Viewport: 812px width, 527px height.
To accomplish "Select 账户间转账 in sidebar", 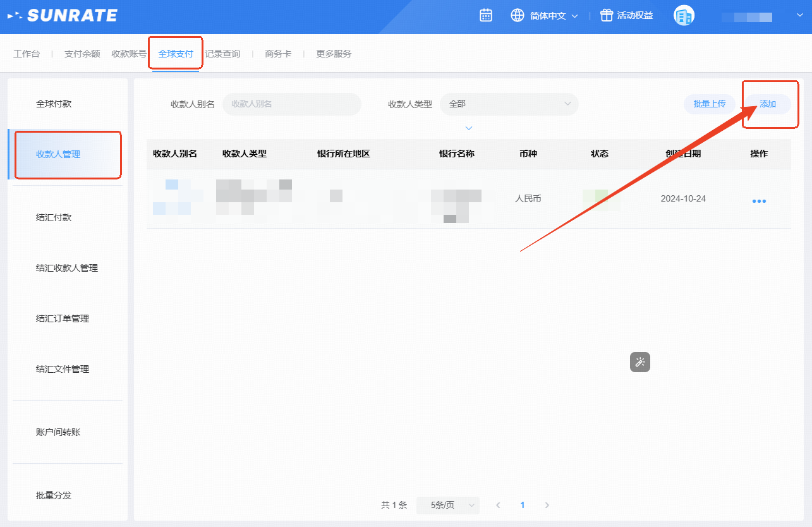I will tap(58, 432).
